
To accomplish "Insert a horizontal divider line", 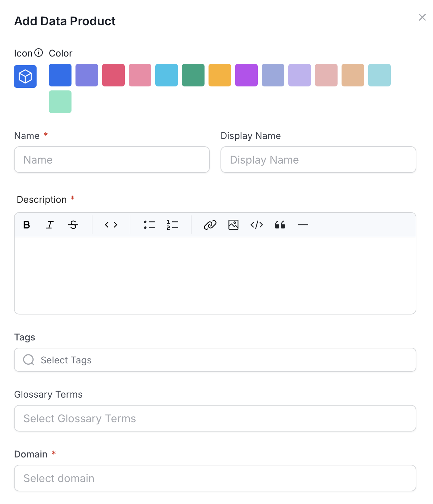I will coord(303,225).
